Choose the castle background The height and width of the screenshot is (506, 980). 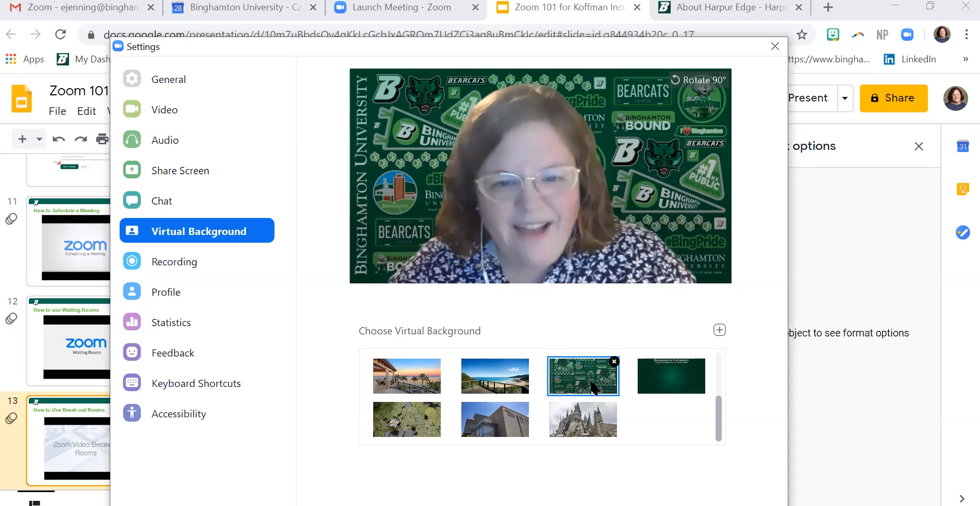coord(583,419)
